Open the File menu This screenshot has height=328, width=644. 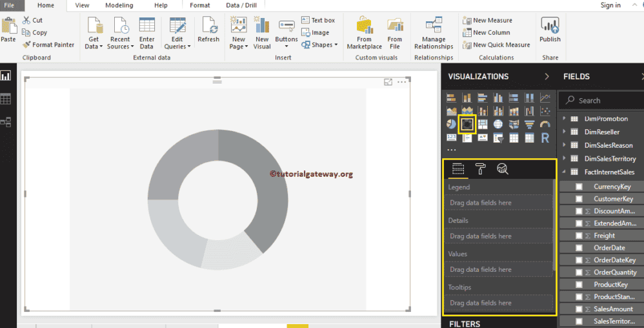click(9, 5)
